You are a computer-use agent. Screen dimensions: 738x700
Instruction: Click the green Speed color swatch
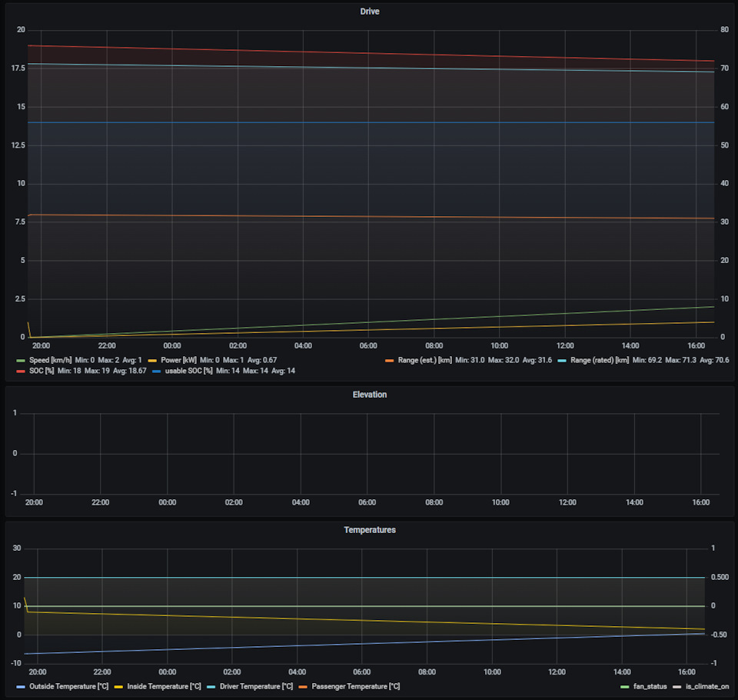click(21, 360)
